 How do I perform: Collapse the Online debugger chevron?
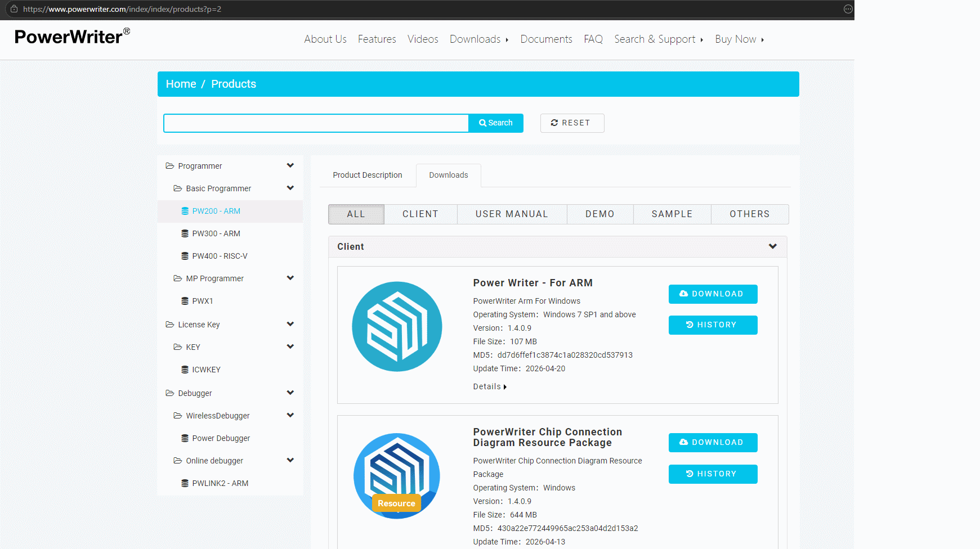pyautogui.click(x=290, y=460)
